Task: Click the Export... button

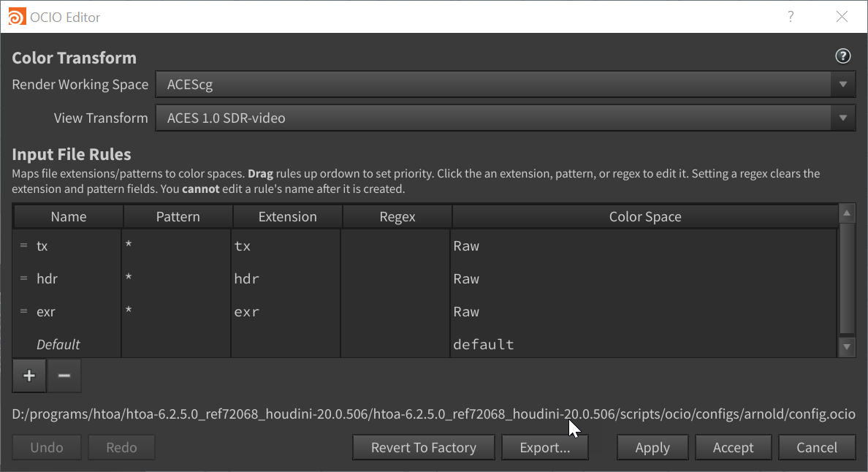Action: 545,447
